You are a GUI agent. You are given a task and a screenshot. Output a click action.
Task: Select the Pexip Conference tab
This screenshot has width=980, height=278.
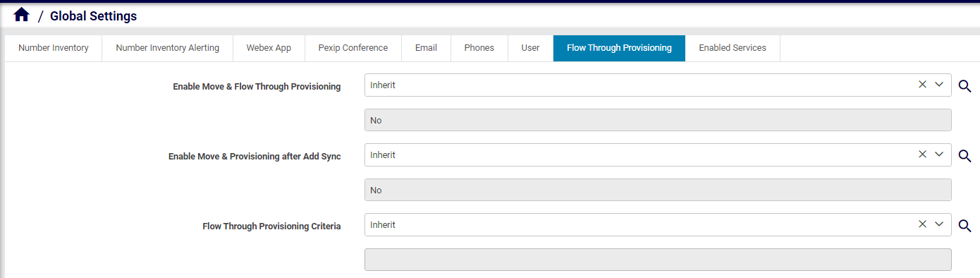click(353, 48)
